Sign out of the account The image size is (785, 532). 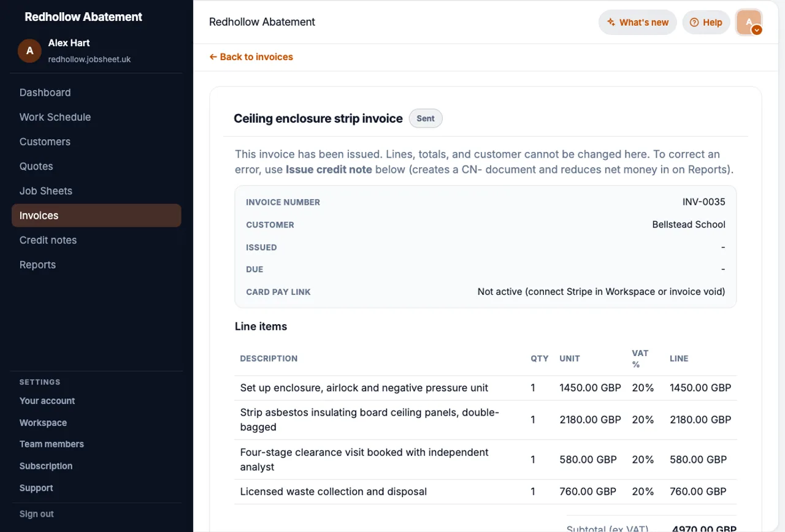click(37, 514)
